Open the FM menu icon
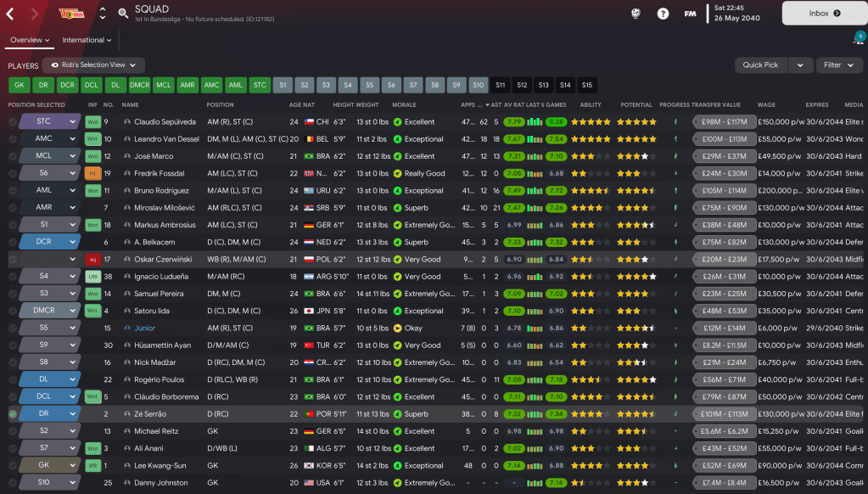The width and height of the screenshot is (868, 494). [x=690, y=14]
